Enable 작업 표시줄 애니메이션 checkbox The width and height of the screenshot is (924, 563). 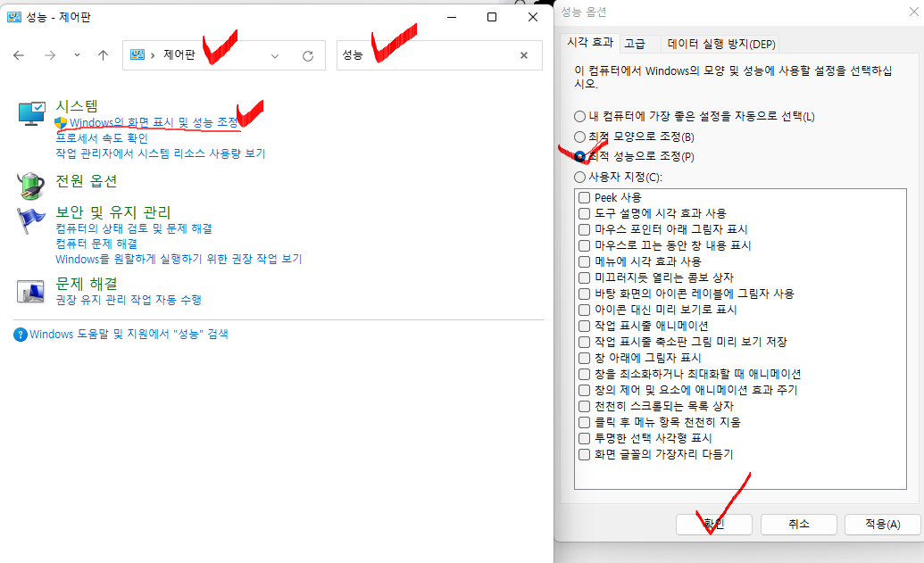584,326
